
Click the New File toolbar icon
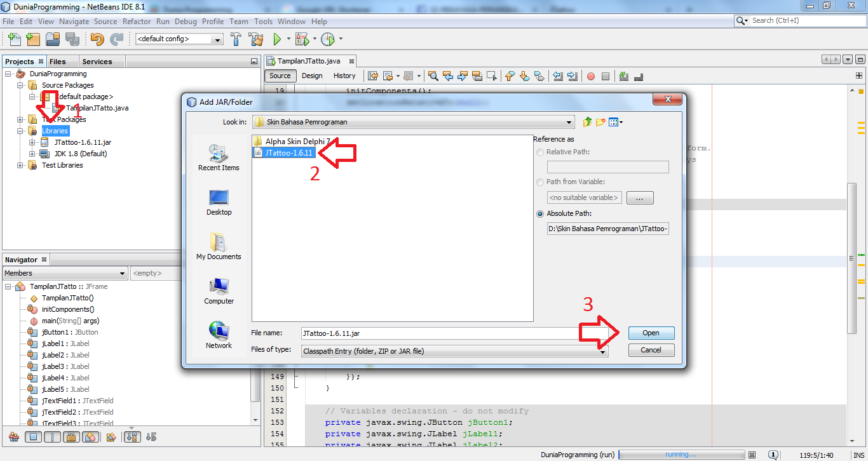click(15, 39)
